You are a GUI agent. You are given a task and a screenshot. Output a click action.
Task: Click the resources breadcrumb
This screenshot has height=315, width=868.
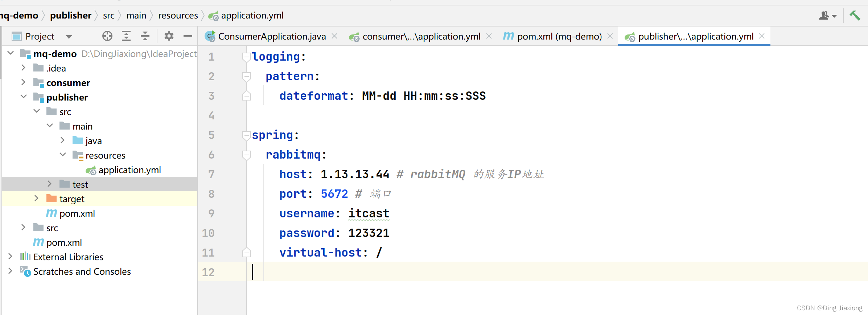click(178, 15)
